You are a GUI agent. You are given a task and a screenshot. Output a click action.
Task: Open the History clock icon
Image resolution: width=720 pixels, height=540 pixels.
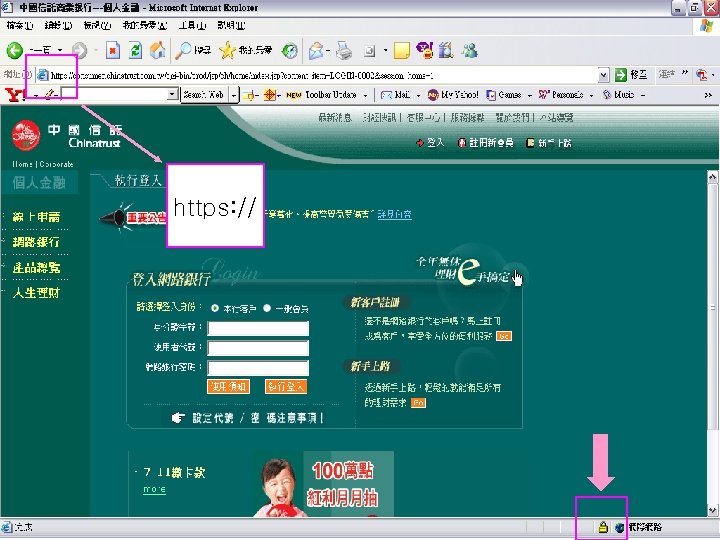(x=290, y=51)
